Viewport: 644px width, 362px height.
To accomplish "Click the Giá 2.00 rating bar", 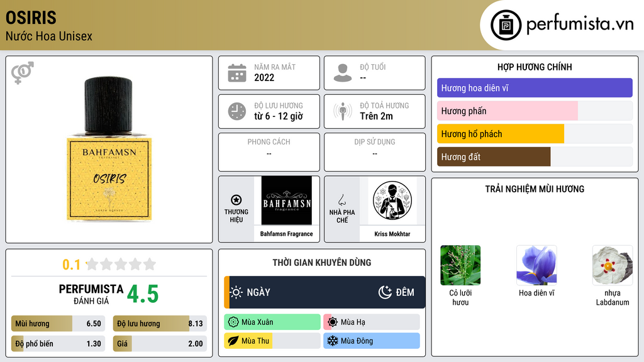I will tap(160, 344).
